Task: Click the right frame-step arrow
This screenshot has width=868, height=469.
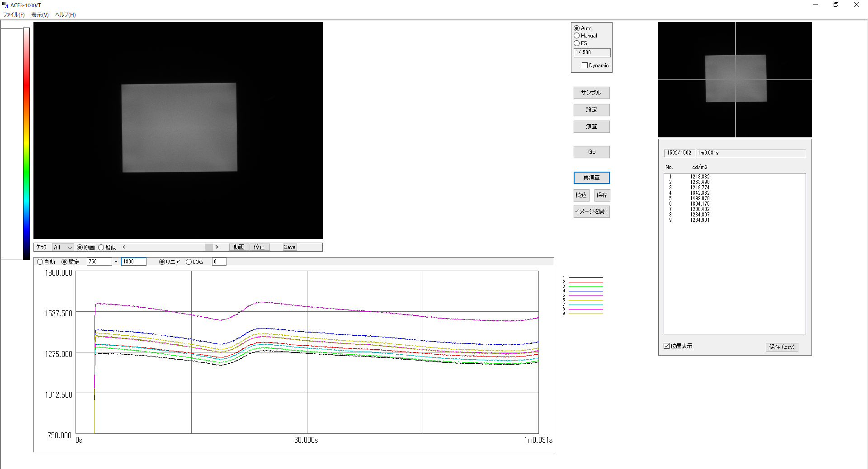Action: pyautogui.click(x=217, y=247)
